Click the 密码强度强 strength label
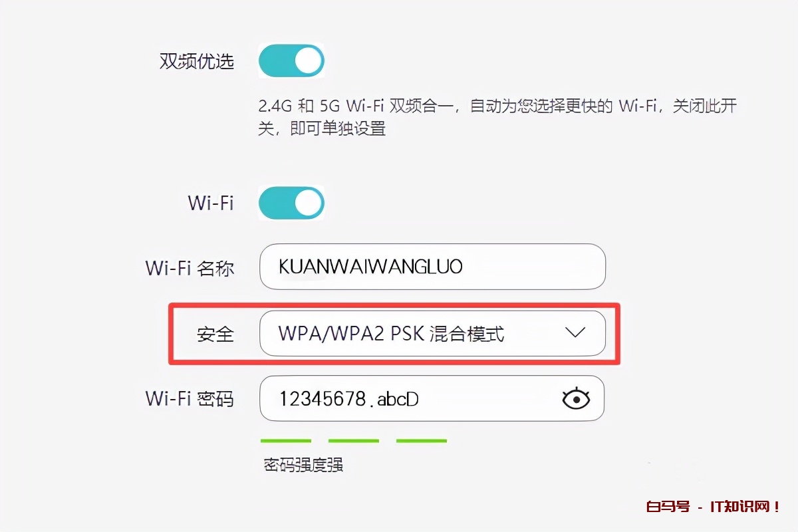798x532 pixels. [303, 464]
